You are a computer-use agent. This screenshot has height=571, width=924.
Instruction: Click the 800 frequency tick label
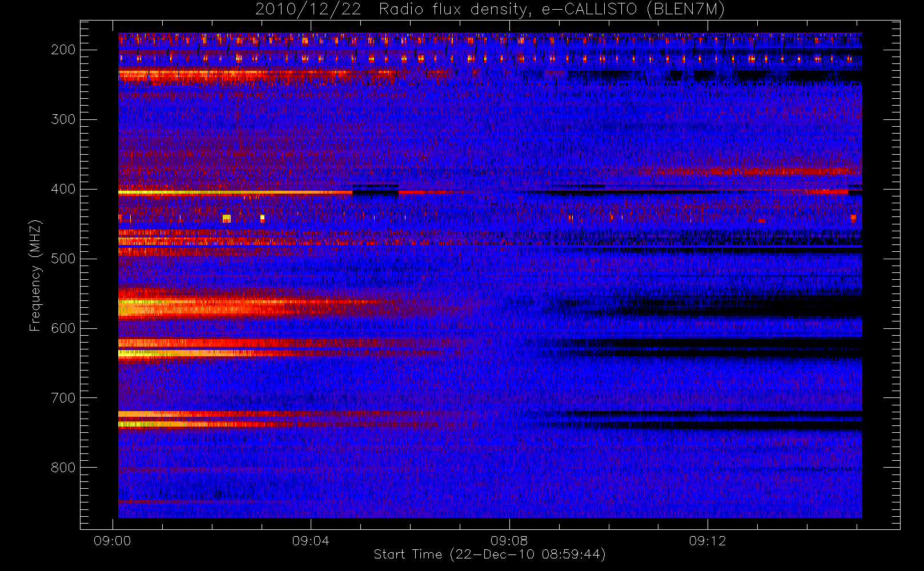(63, 468)
